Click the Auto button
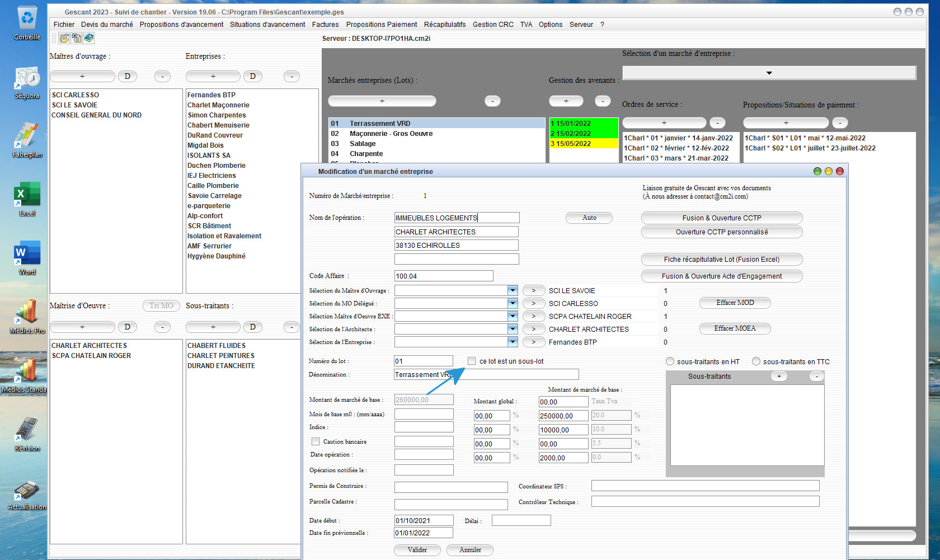940x560 pixels. click(589, 218)
